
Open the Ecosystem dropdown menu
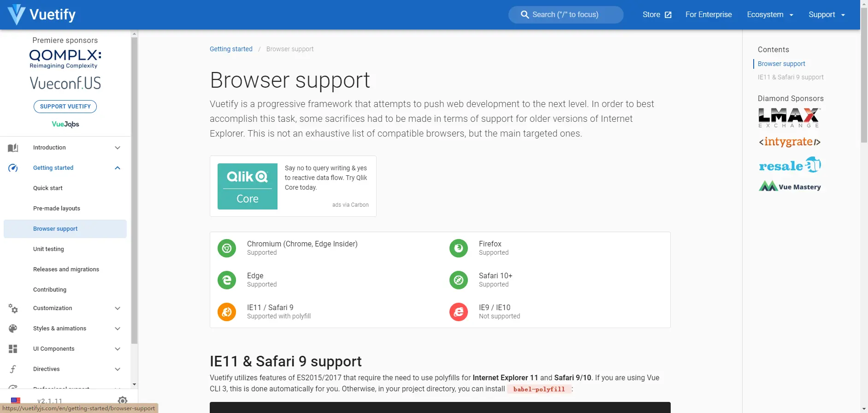[770, 15]
